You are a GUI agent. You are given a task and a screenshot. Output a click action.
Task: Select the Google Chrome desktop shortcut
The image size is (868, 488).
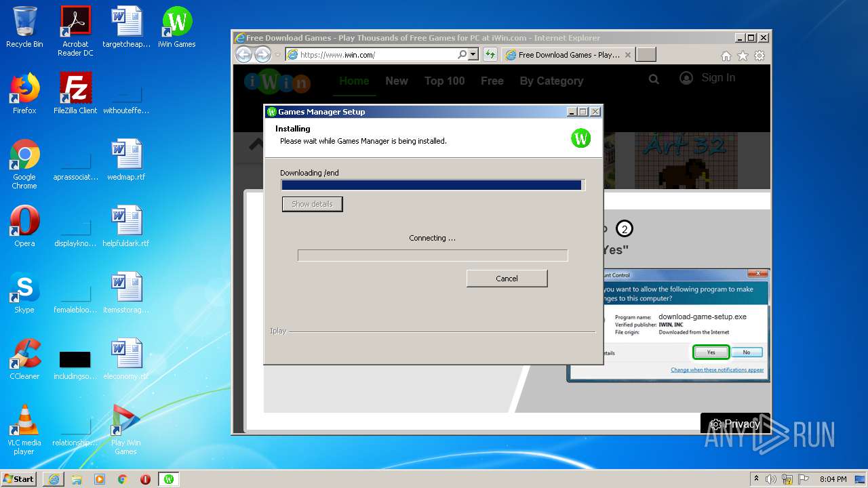click(x=24, y=164)
